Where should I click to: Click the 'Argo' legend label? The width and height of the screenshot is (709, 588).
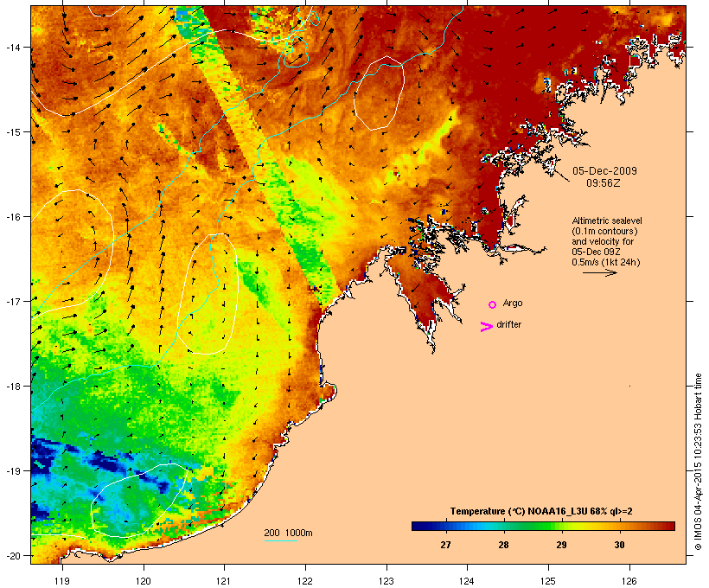click(x=513, y=303)
